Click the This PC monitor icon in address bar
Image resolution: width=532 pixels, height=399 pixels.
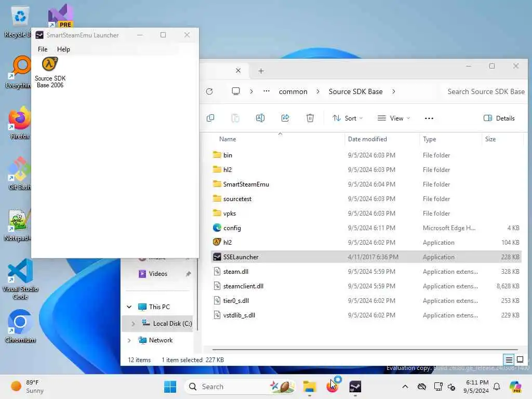click(236, 91)
